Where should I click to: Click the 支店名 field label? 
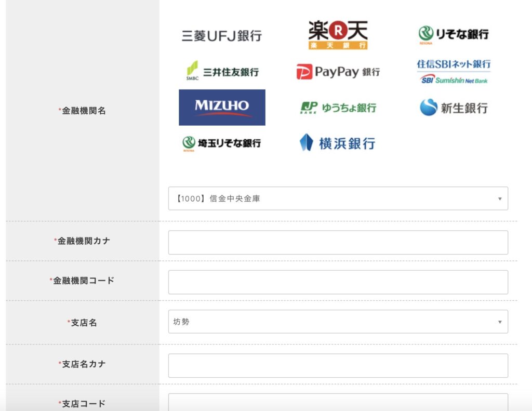tap(83, 323)
